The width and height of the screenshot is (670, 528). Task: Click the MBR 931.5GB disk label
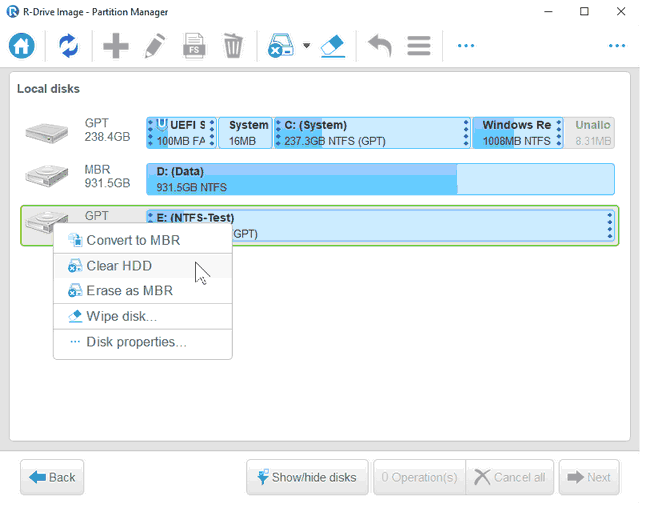[107, 176]
